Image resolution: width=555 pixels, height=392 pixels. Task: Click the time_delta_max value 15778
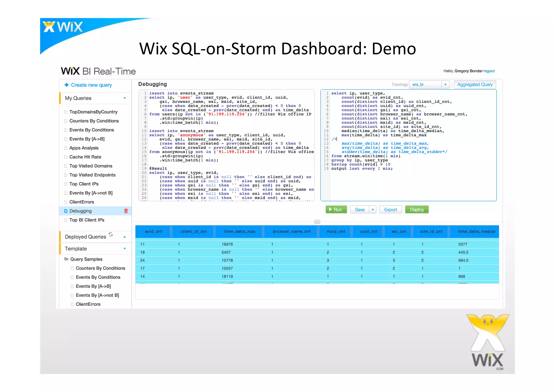(x=227, y=260)
